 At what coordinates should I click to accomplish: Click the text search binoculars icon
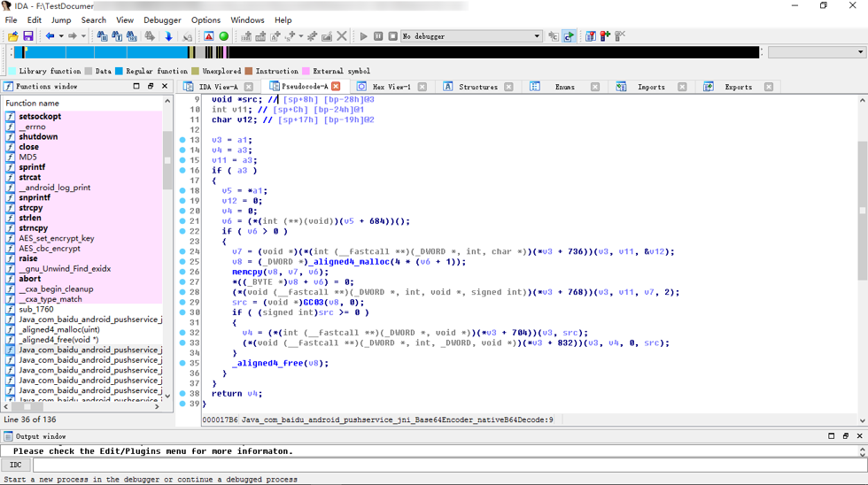pyautogui.click(x=117, y=36)
